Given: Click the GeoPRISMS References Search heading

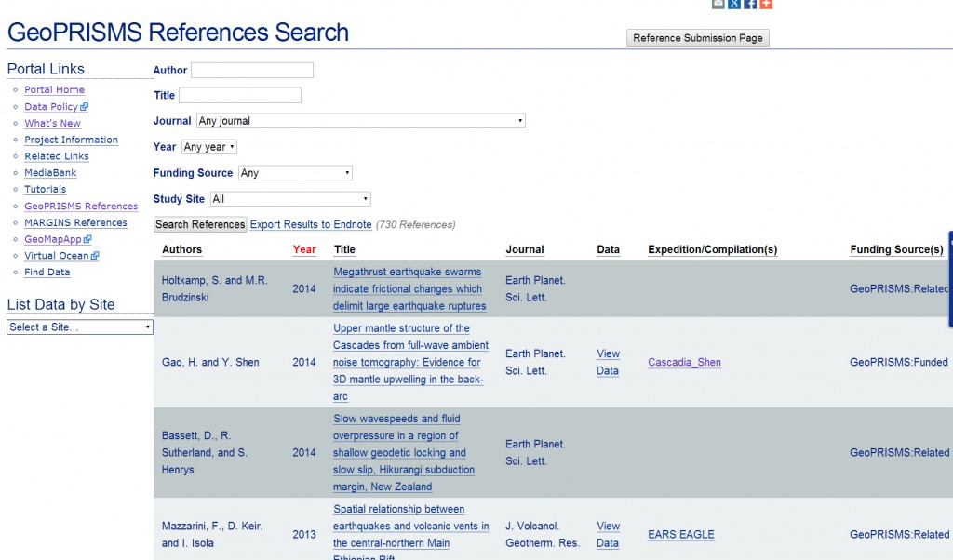Looking at the screenshot, I should click(x=178, y=33).
